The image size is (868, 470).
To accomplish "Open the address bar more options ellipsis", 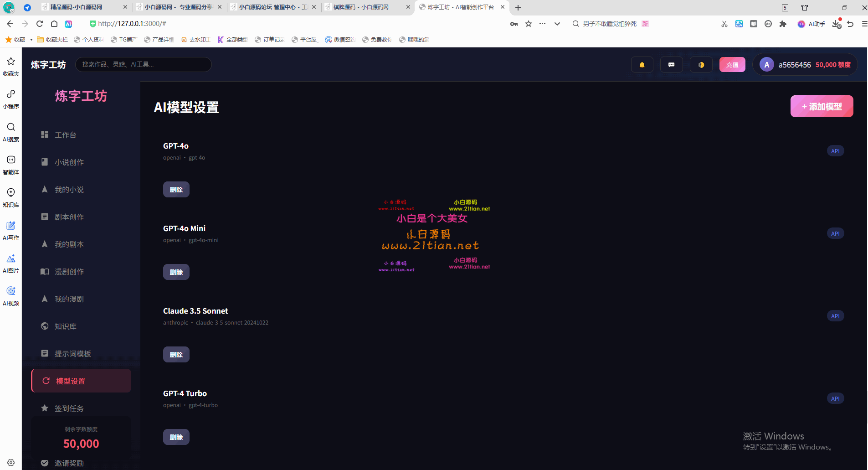I will (542, 24).
